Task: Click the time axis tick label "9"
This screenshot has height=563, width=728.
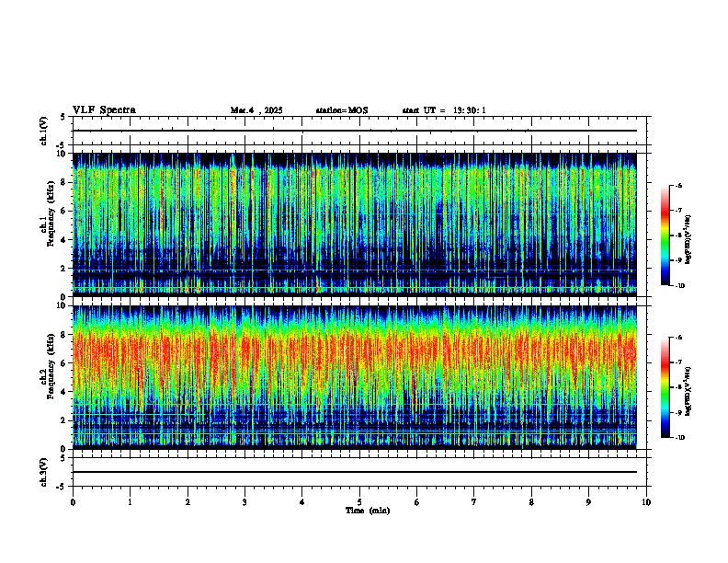Action: (588, 502)
